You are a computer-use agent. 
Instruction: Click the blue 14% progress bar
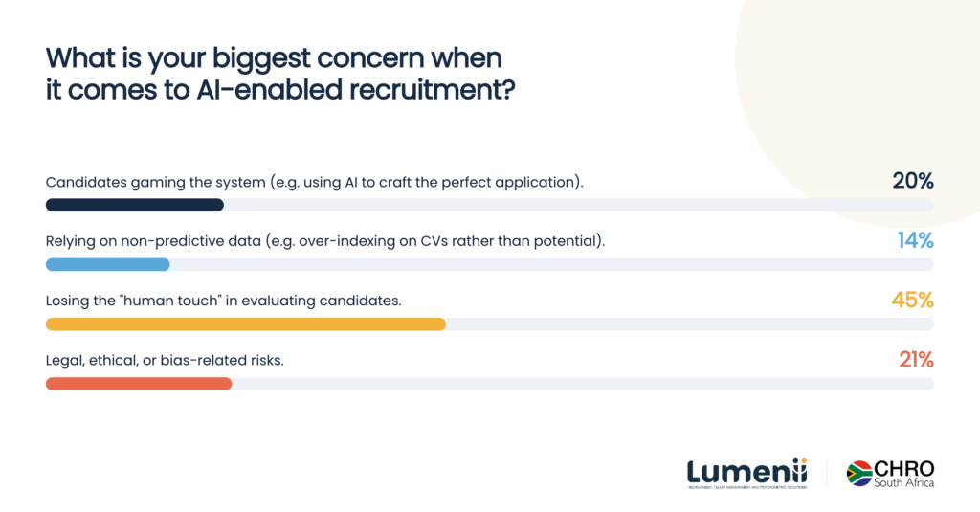(x=107, y=264)
